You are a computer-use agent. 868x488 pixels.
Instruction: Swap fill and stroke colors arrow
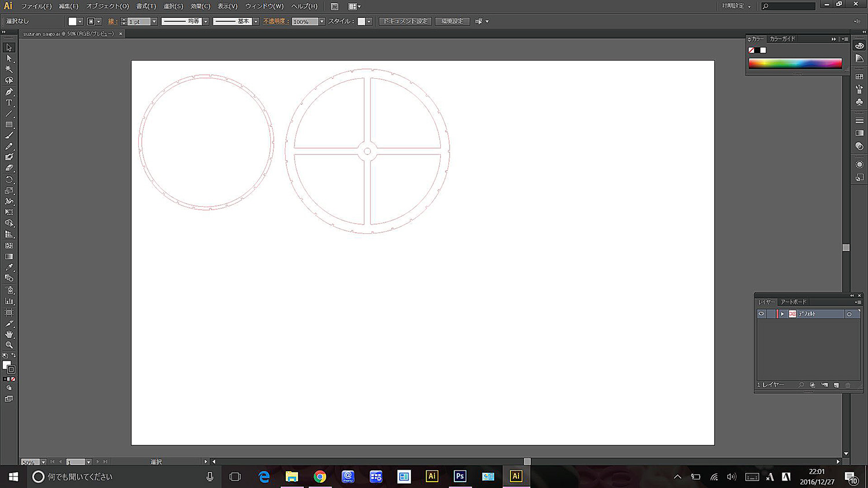coord(13,355)
